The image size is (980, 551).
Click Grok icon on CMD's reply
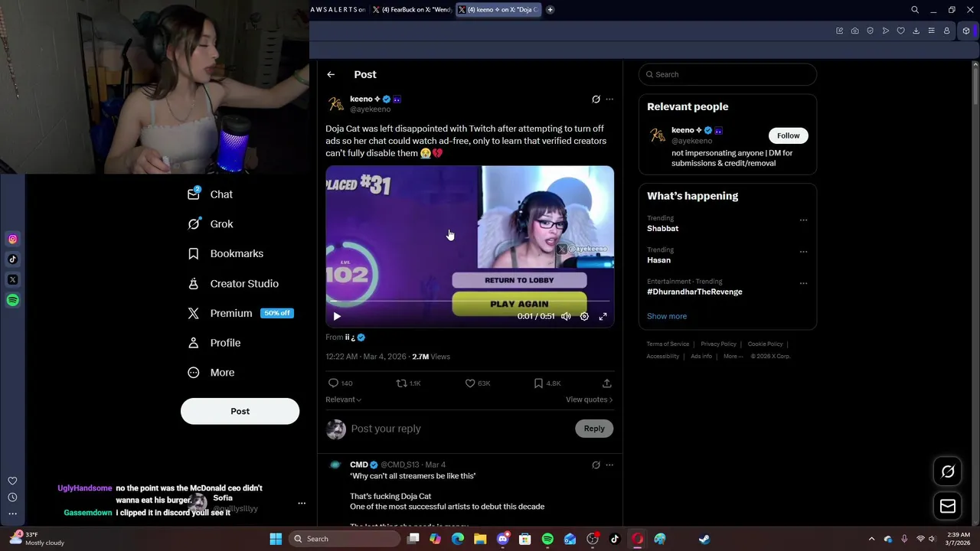[x=596, y=465]
